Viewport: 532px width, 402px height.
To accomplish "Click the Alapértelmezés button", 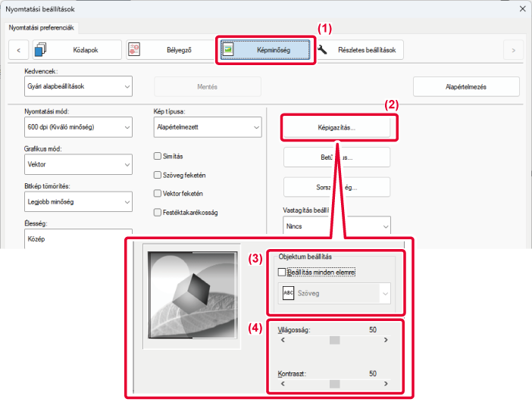I will tap(465, 86).
